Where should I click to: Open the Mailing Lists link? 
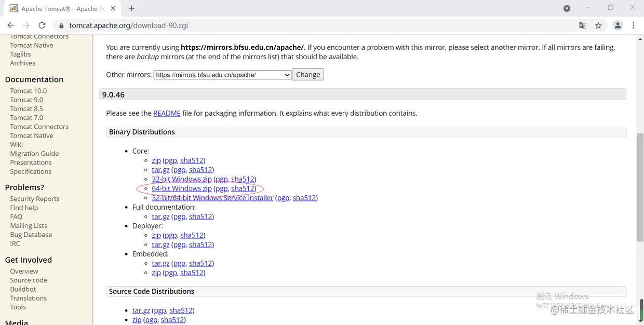(x=29, y=226)
